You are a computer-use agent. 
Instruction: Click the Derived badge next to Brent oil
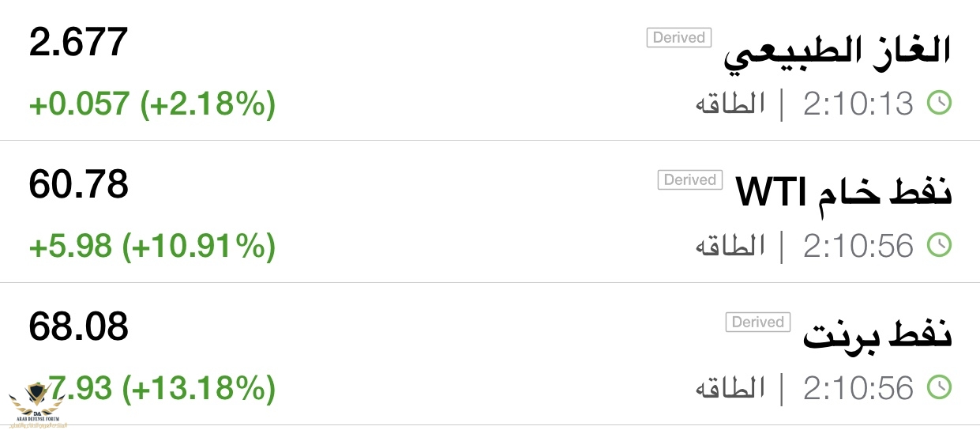coord(757,322)
